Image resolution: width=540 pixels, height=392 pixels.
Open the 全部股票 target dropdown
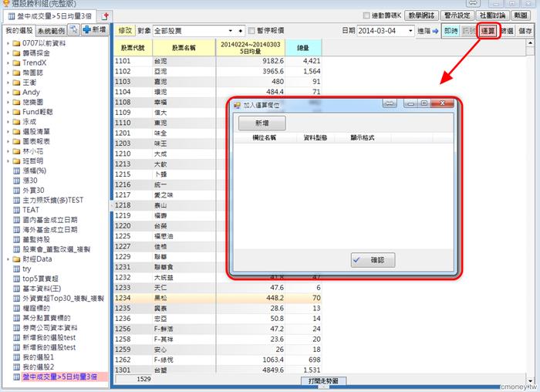(231, 31)
